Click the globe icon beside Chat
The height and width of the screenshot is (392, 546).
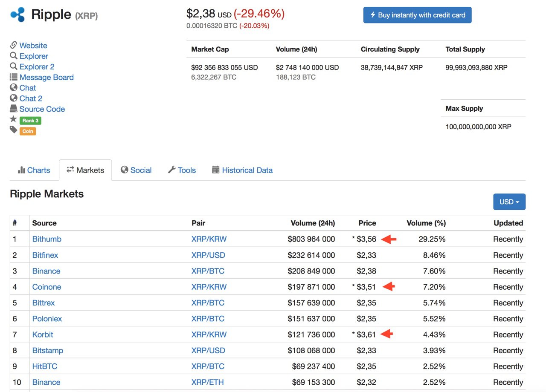14,87
